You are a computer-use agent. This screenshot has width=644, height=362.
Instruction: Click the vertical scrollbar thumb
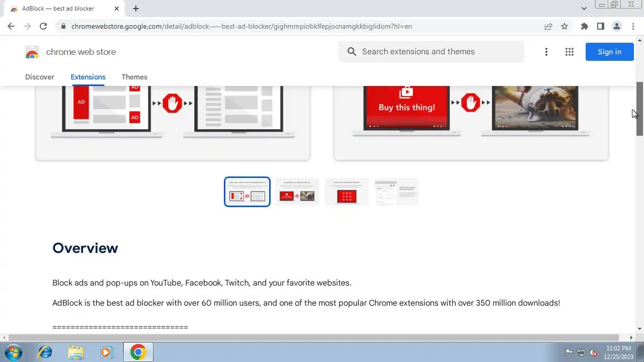[640, 109]
